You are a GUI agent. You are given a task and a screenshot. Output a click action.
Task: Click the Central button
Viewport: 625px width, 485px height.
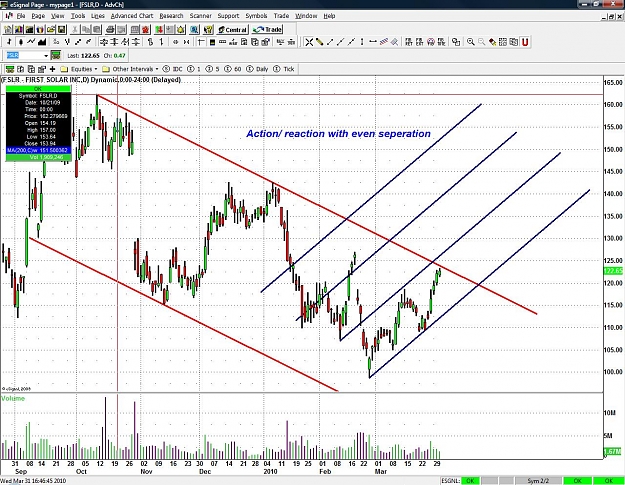232,29
